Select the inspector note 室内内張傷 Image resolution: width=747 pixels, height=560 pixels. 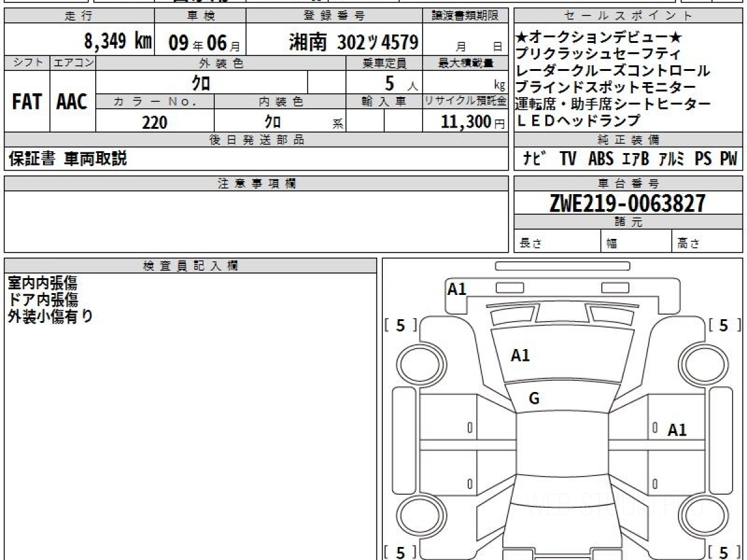pyautogui.click(x=42, y=283)
